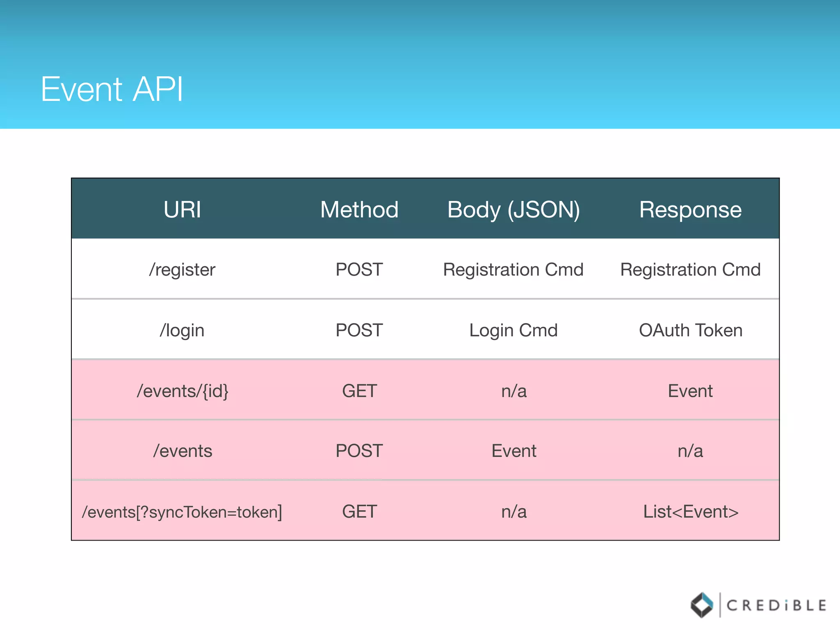
Task: Click POST in the /events row
Action: (359, 451)
